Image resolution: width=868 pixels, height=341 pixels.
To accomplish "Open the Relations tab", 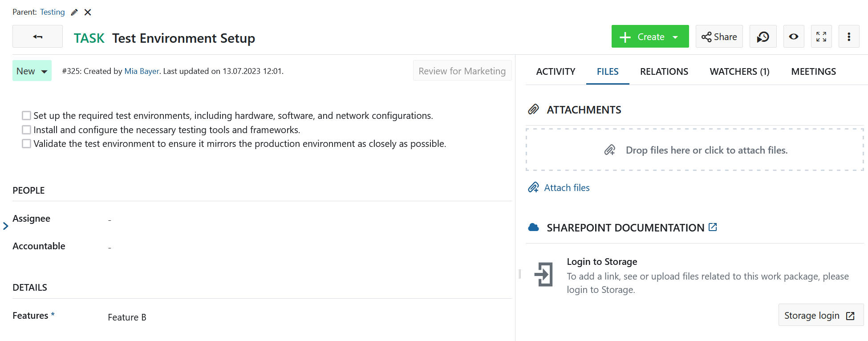I will tap(664, 72).
